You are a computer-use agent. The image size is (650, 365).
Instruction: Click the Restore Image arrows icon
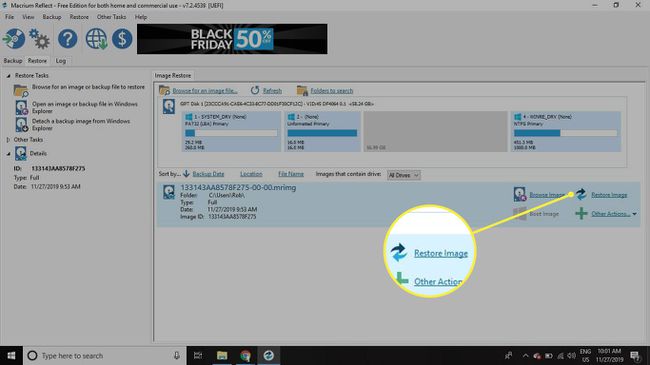coord(581,194)
